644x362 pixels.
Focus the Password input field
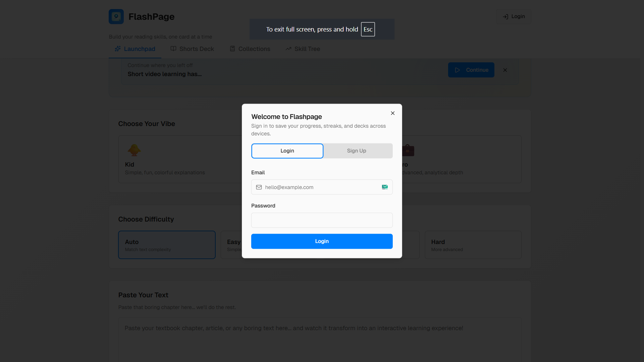(x=322, y=220)
